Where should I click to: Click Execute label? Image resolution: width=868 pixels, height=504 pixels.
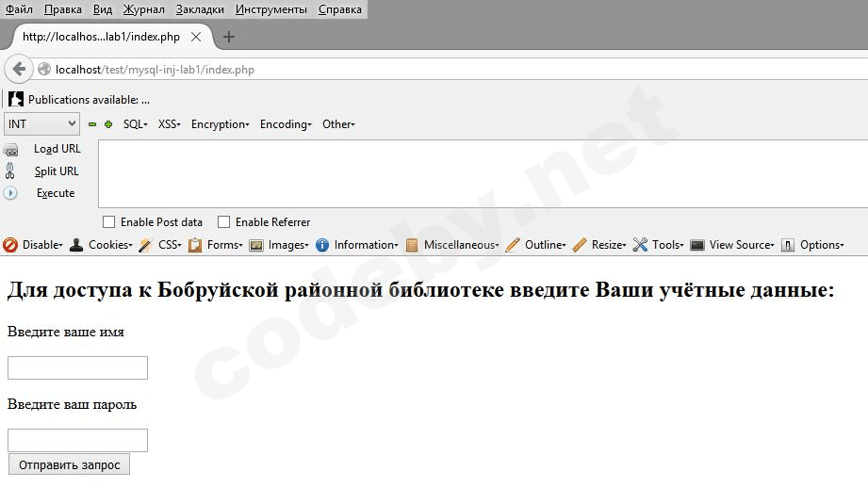(x=56, y=193)
